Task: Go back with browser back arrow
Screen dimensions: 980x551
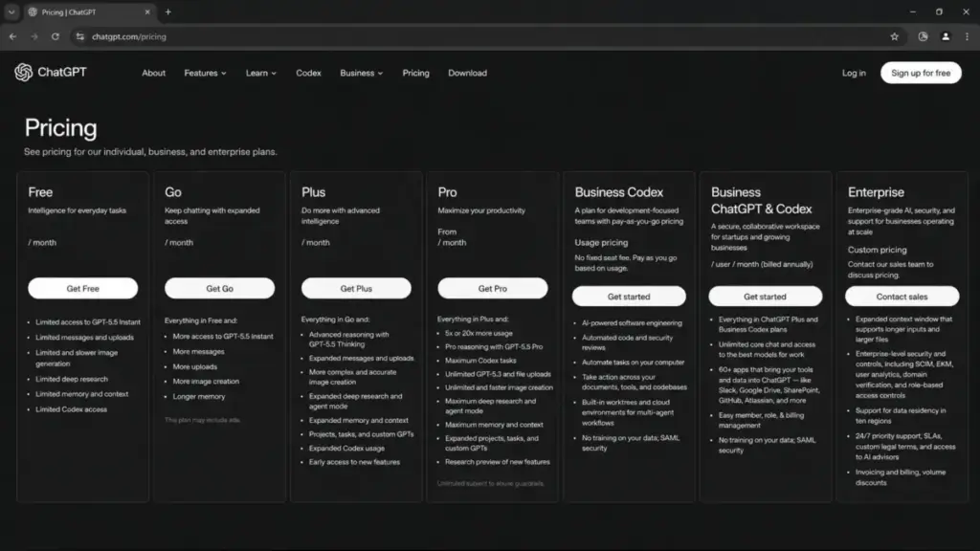Action: [12, 37]
